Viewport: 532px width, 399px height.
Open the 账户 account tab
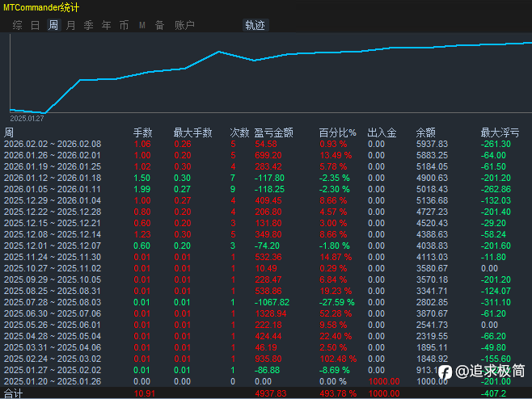coord(184,25)
